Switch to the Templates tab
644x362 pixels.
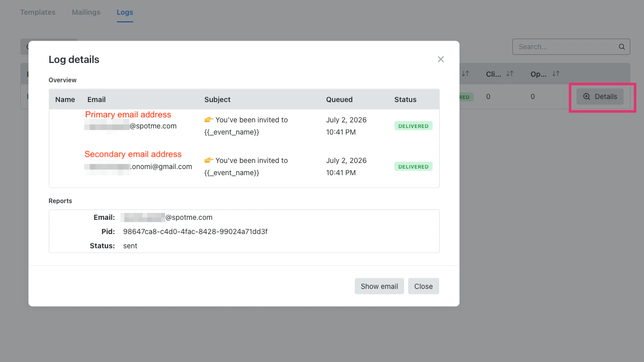coord(38,12)
